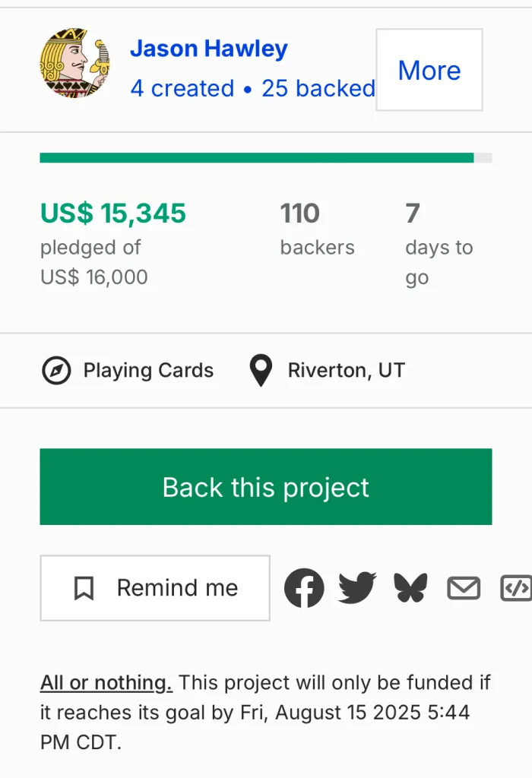Click the green funding progress bar
Viewport: 532px width, 778px height.
pyautogui.click(x=257, y=158)
